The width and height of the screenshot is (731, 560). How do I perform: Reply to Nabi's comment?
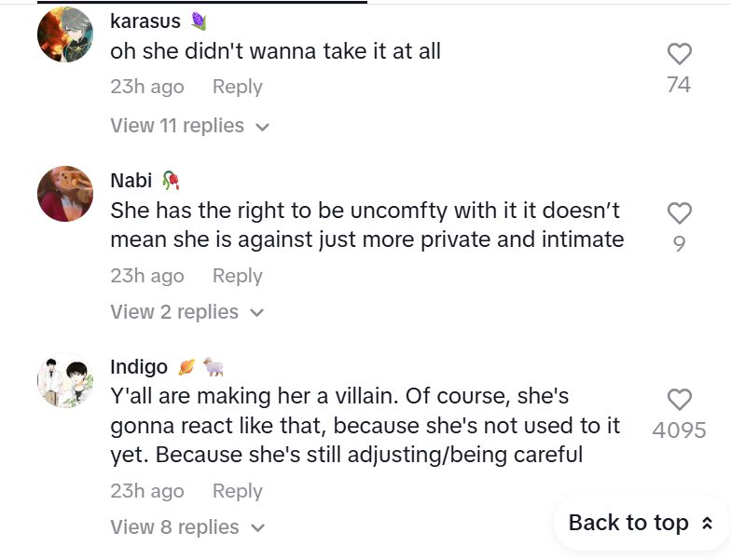237,276
